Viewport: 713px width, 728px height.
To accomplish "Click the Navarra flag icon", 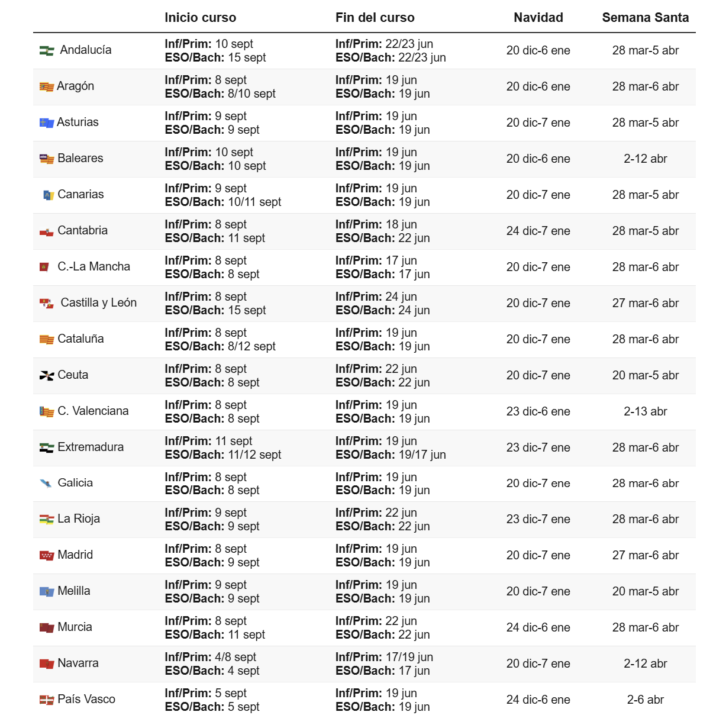I will [47, 664].
